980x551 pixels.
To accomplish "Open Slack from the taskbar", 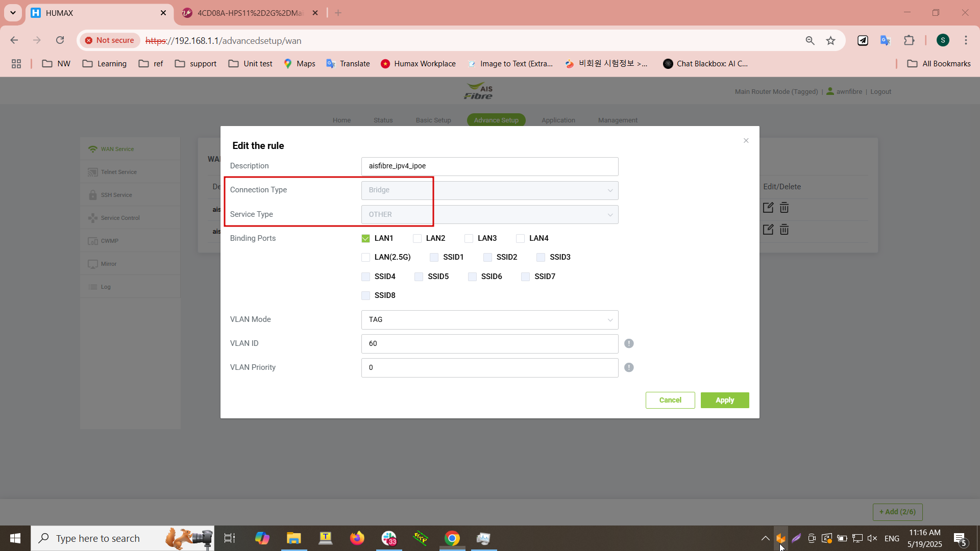I will [389, 538].
